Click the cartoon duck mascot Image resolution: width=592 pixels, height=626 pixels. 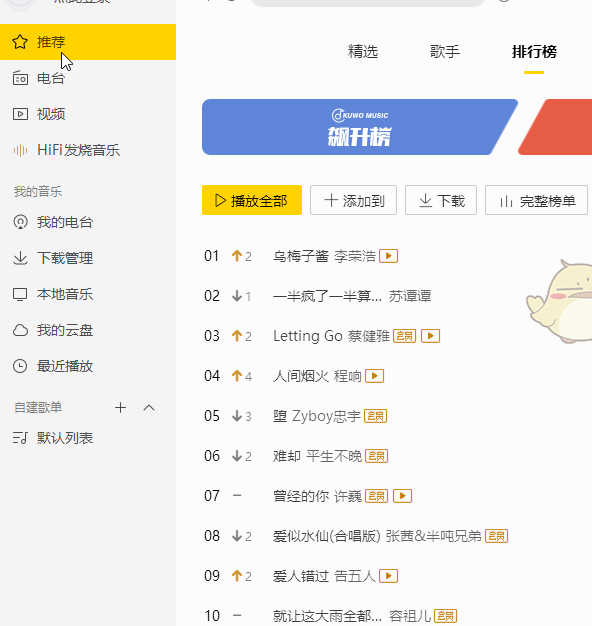click(559, 302)
